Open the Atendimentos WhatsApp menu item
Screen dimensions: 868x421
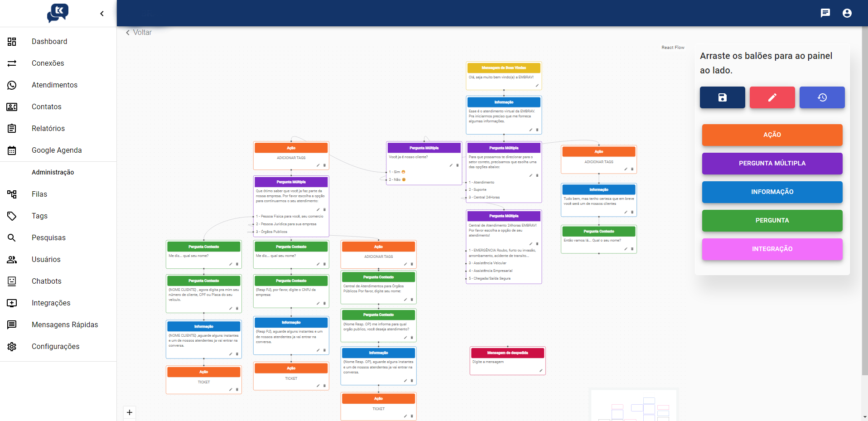tap(54, 85)
